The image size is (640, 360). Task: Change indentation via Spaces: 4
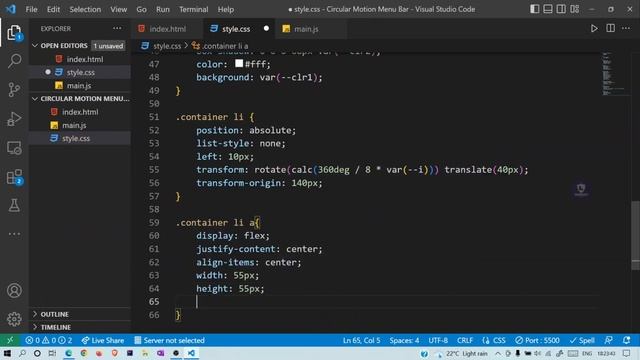pos(404,340)
